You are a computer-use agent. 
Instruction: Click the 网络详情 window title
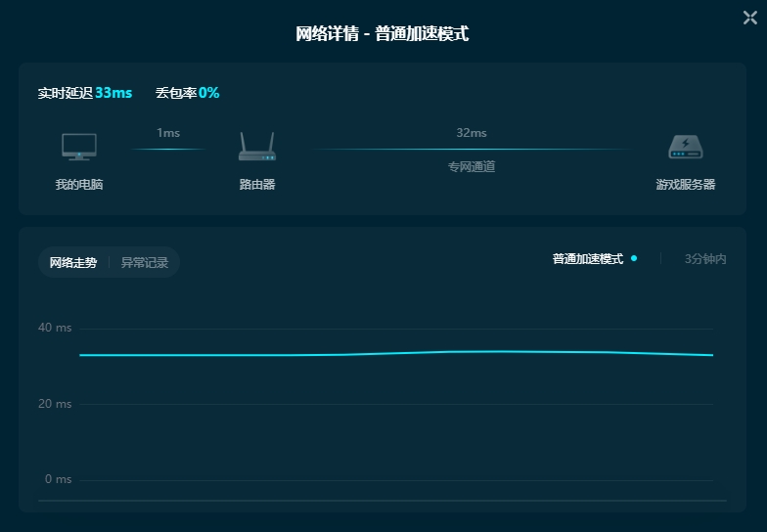[x=383, y=34]
